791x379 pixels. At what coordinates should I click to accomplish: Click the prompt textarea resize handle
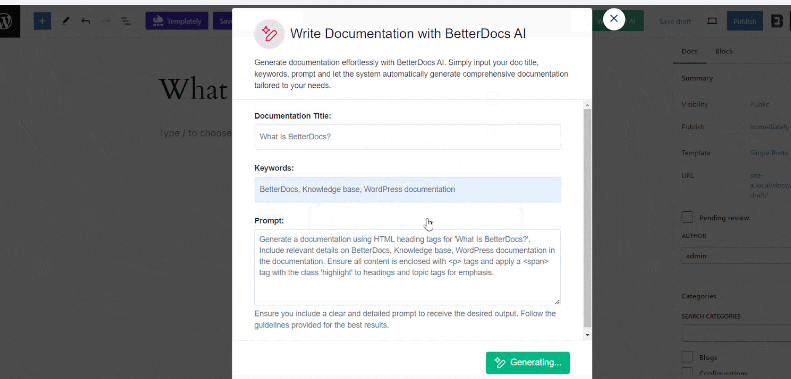tap(557, 301)
